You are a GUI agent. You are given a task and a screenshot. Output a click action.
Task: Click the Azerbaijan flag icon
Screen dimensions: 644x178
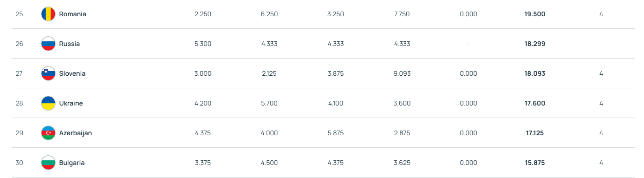tap(48, 133)
